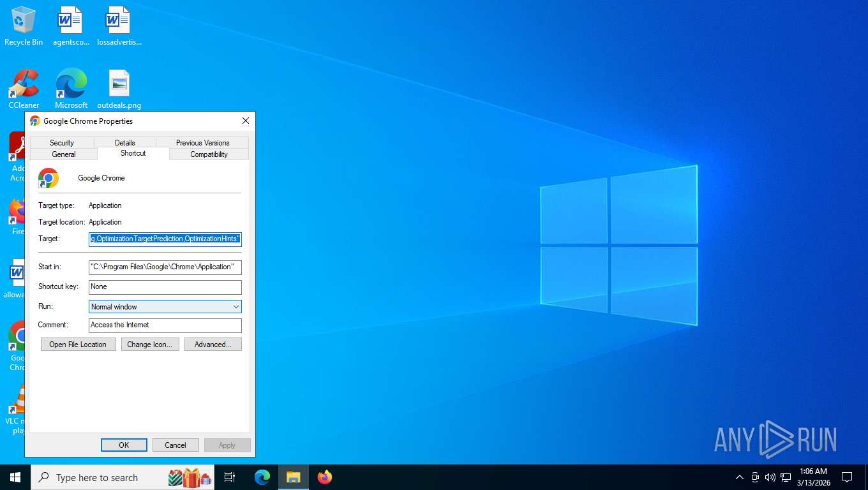Click the Meet Now tray icon
The image size is (868, 490).
(755, 477)
